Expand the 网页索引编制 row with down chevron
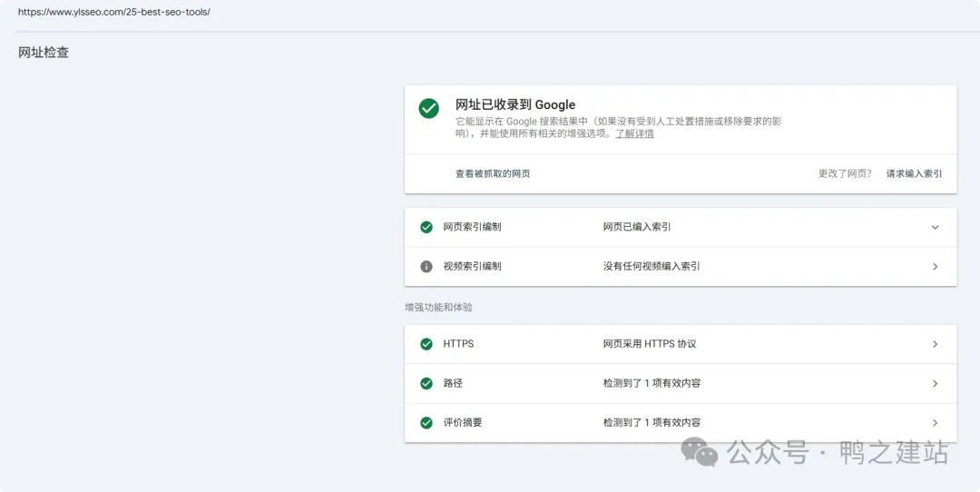 pos(935,227)
